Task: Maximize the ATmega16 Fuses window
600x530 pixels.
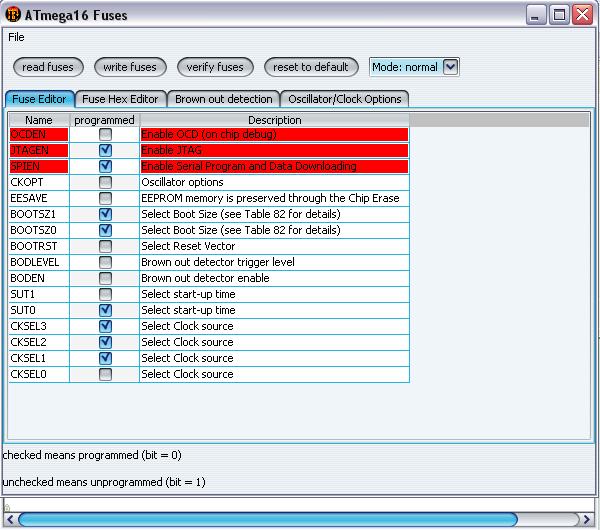Action: [559, 15]
